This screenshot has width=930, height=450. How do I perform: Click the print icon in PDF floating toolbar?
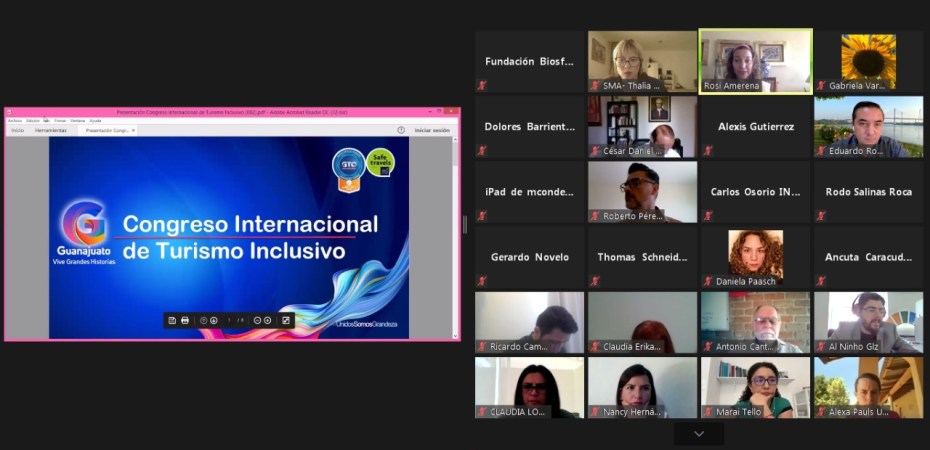point(185,320)
